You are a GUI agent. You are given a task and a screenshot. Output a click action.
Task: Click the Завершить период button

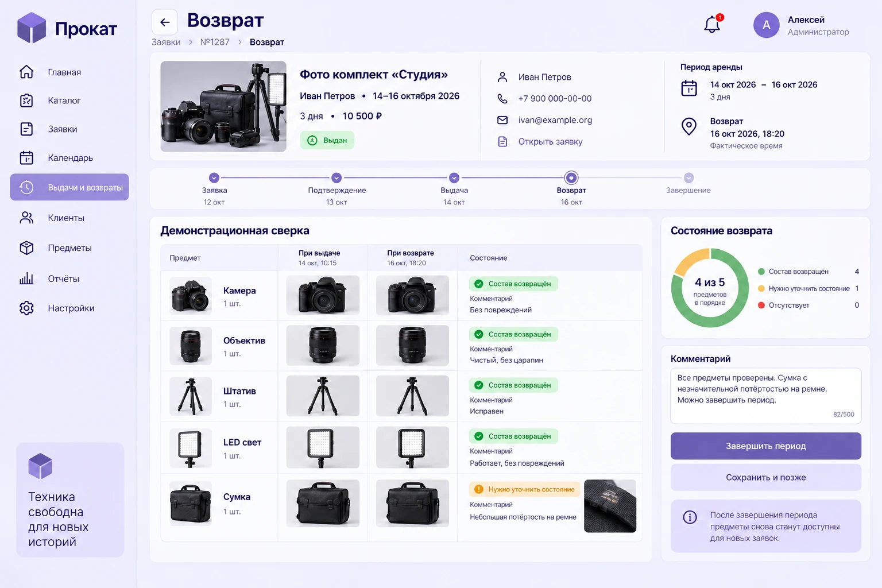766,446
